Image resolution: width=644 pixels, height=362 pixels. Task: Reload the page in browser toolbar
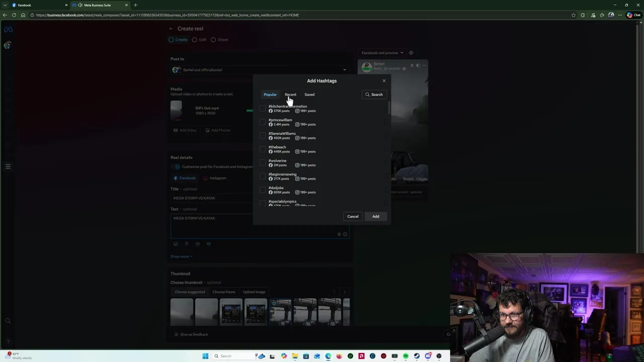(x=14, y=15)
